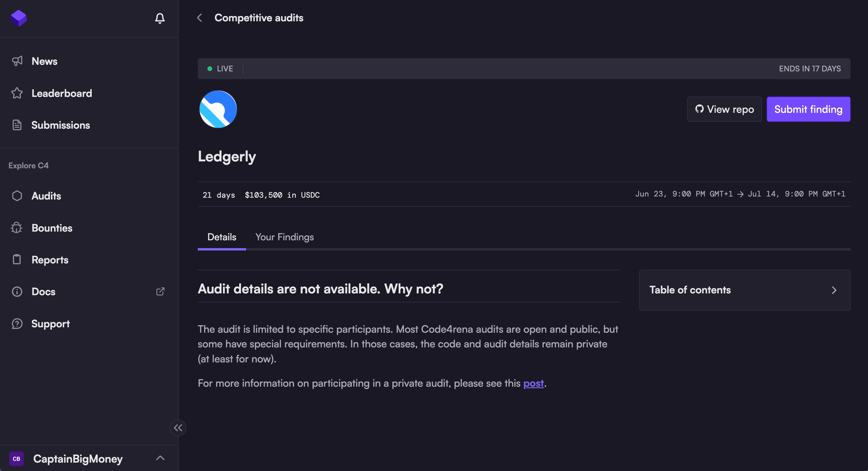Open News via megaphone icon

(17, 61)
